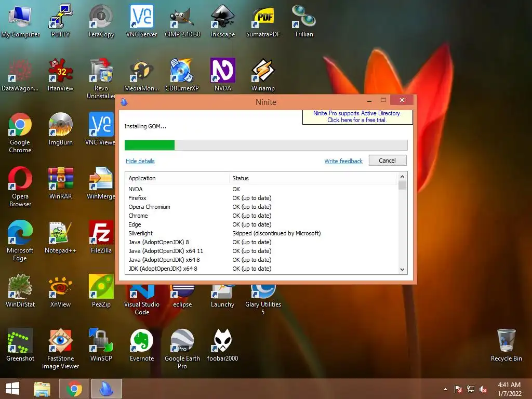Select the FileZilla desktop icon
The height and width of the screenshot is (399, 532).
[101, 237]
